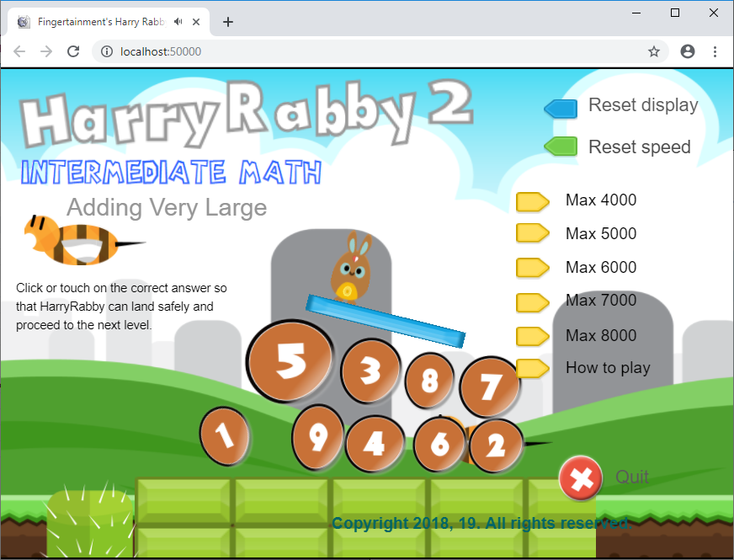The width and height of the screenshot is (734, 560).
Task: Switch to the HarryRabby game tab
Action: (101, 21)
